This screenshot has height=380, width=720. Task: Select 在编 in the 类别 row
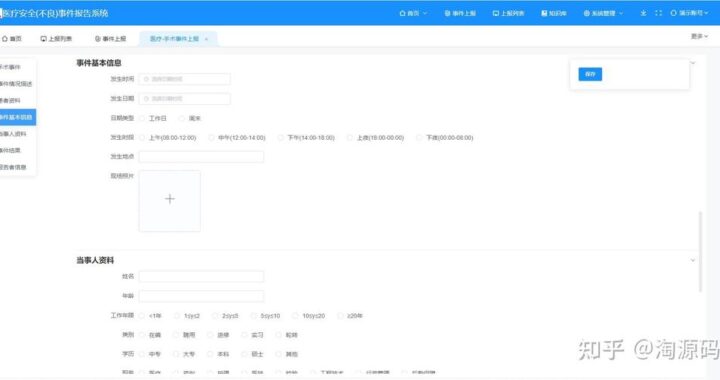(x=142, y=335)
